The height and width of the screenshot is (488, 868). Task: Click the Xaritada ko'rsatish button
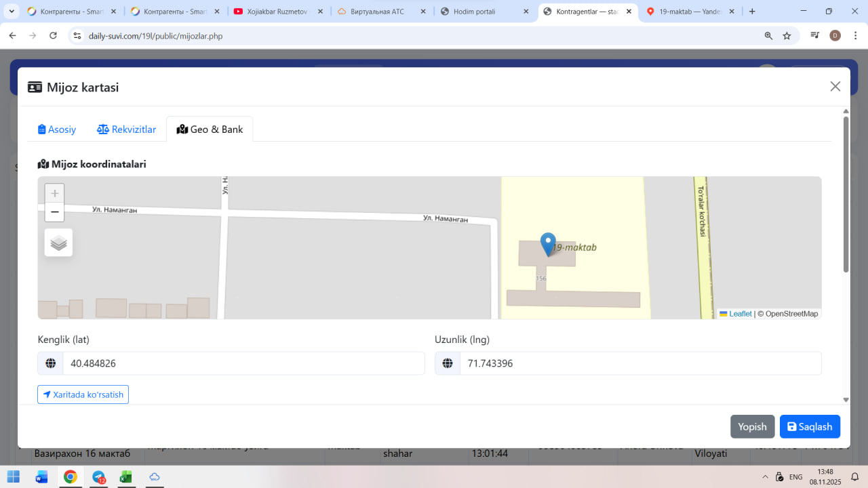[83, 394]
